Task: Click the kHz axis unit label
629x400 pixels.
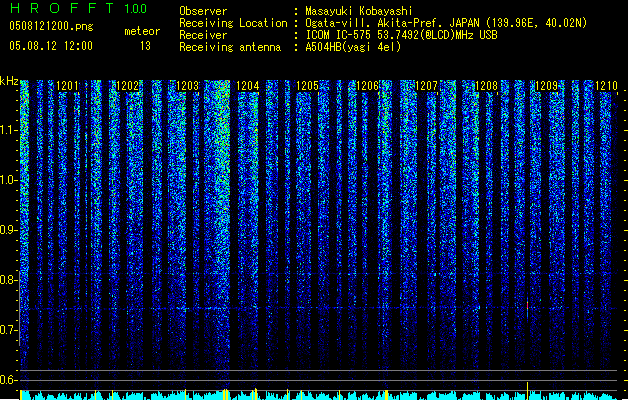Action: [x=9, y=81]
